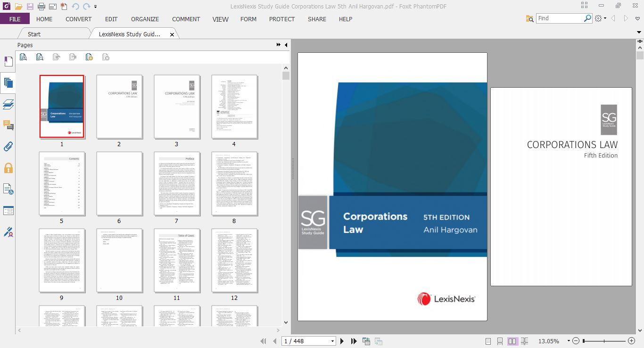Screen dimensions: 644x348
Task: Save the document using the floppy disk icon
Action: 30,7
